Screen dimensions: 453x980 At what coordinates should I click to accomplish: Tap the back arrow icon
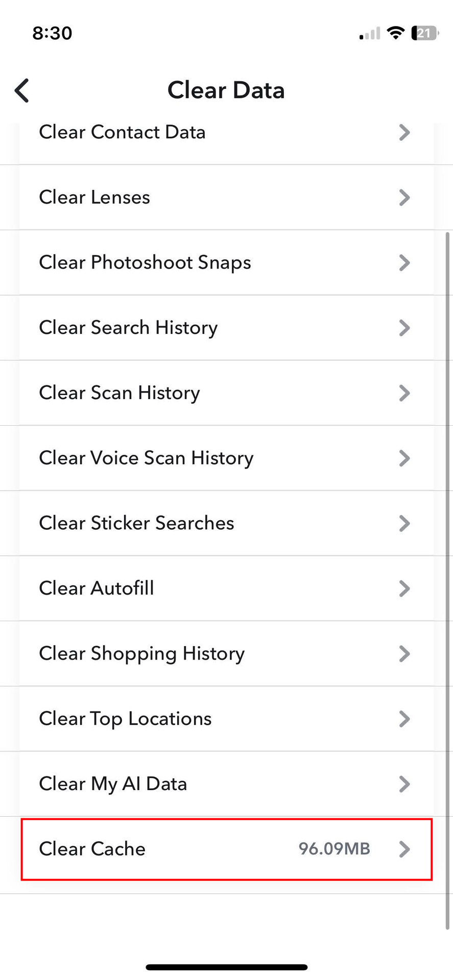pos(22,91)
